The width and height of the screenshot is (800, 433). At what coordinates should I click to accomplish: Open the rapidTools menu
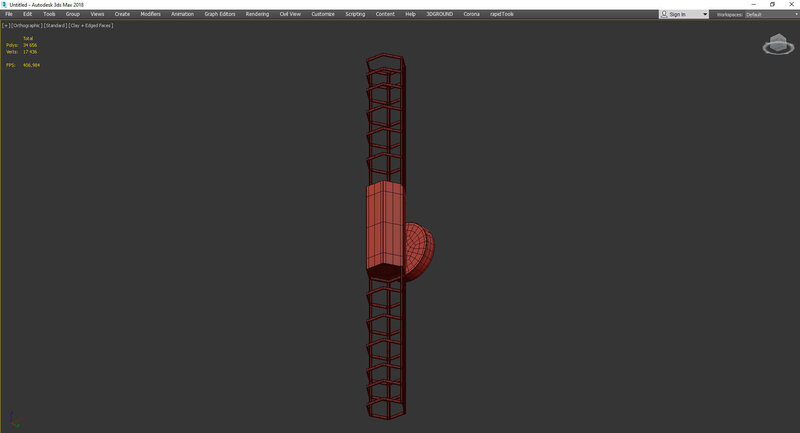point(501,14)
